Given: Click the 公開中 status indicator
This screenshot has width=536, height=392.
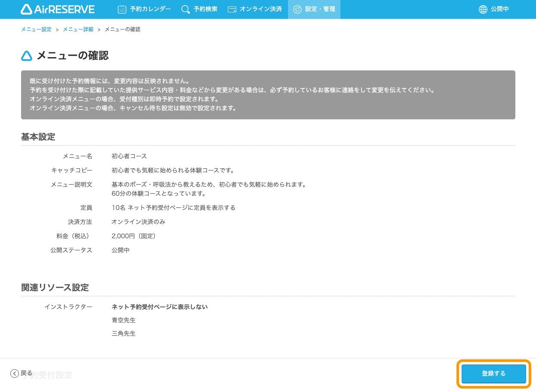Looking at the screenshot, I should point(494,9).
